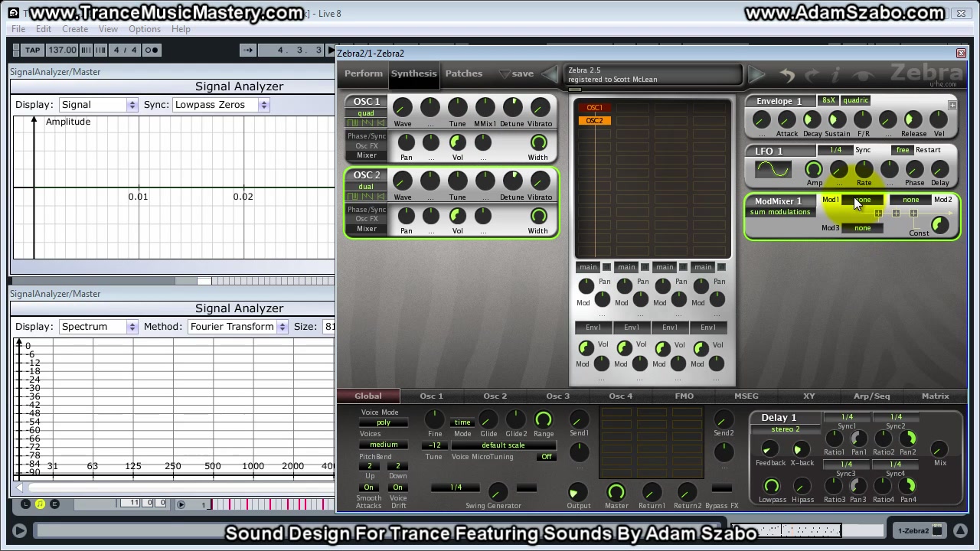Toggle OSC1 cell in the grid

pos(594,108)
